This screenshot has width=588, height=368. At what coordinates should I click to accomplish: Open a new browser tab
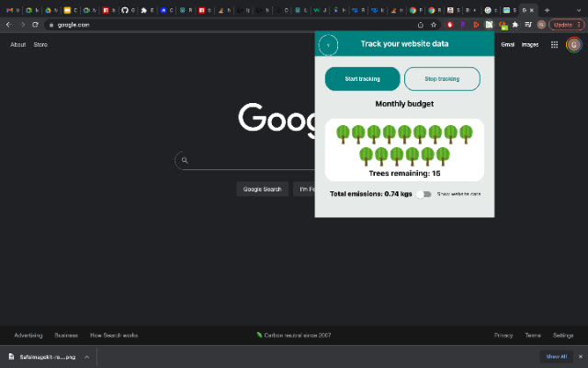click(547, 10)
